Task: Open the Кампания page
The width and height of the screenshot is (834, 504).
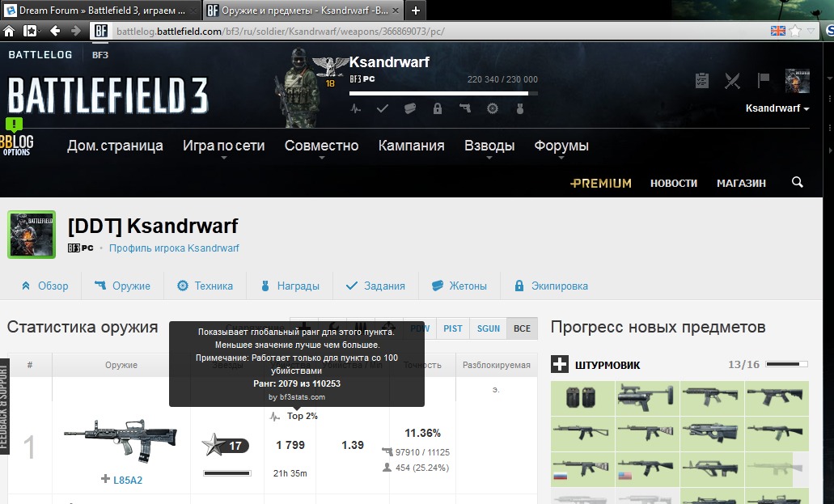Action: coord(411,146)
